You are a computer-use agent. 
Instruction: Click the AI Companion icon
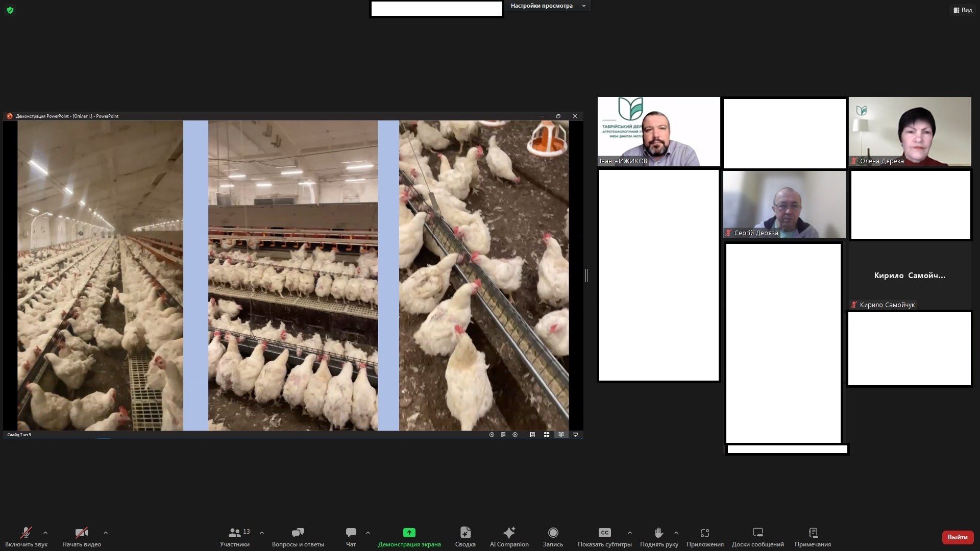(x=509, y=533)
